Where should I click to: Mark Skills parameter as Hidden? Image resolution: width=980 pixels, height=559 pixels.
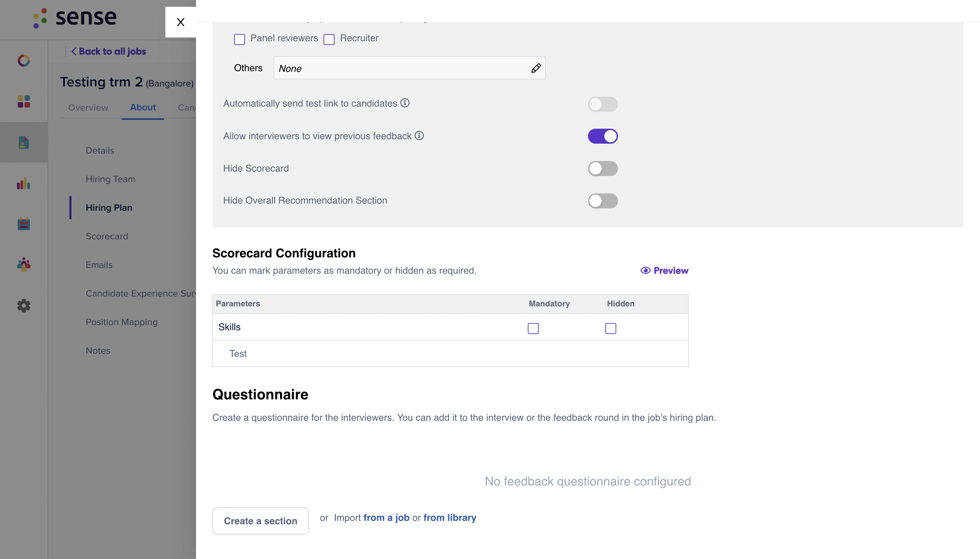(x=610, y=328)
